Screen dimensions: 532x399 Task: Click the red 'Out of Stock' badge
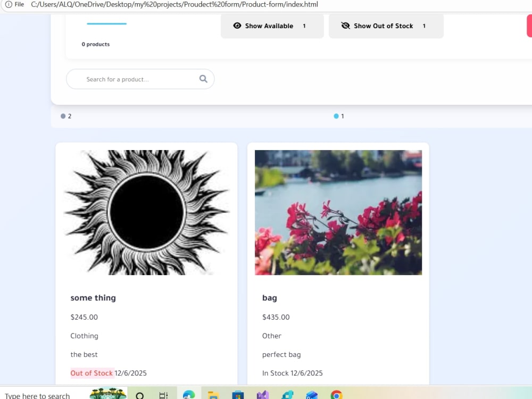[92, 373]
